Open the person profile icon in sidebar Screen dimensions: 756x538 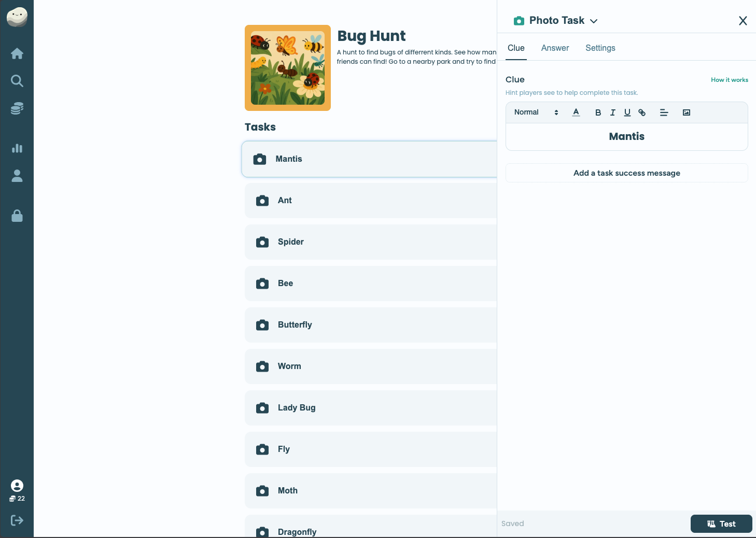(x=17, y=176)
